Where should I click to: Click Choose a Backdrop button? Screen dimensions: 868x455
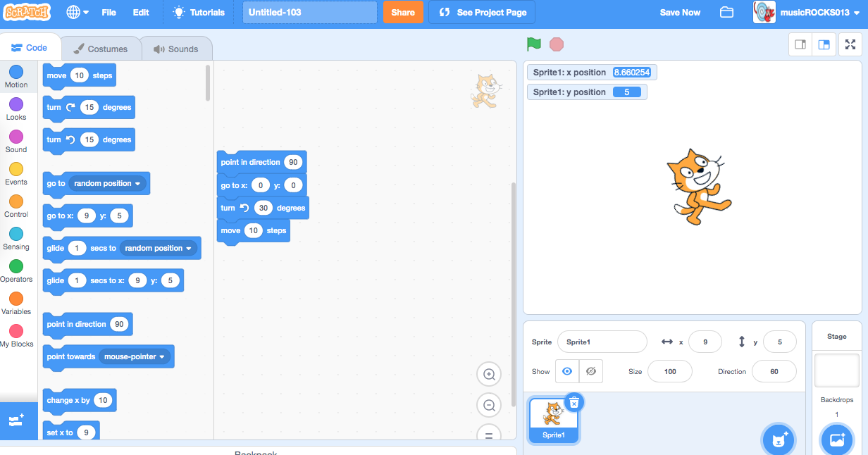pos(837,440)
